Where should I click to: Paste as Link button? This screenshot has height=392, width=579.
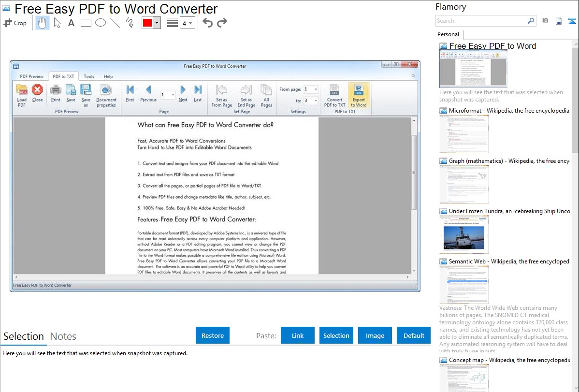[x=298, y=335]
